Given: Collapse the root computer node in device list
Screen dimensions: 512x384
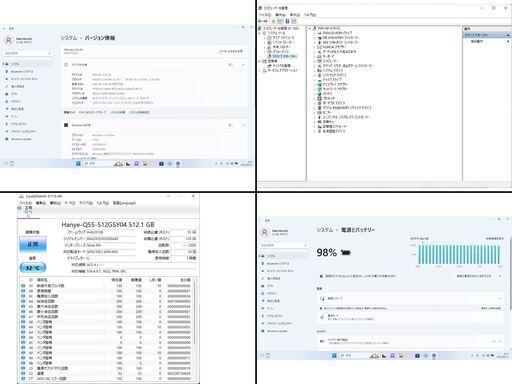Looking at the screenshot, I should click(x=310, y=28).
